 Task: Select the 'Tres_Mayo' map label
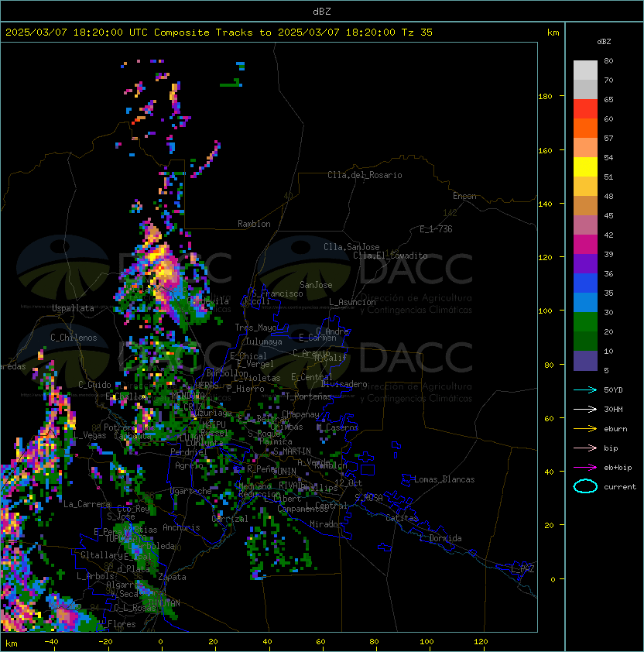click(255, 328)
